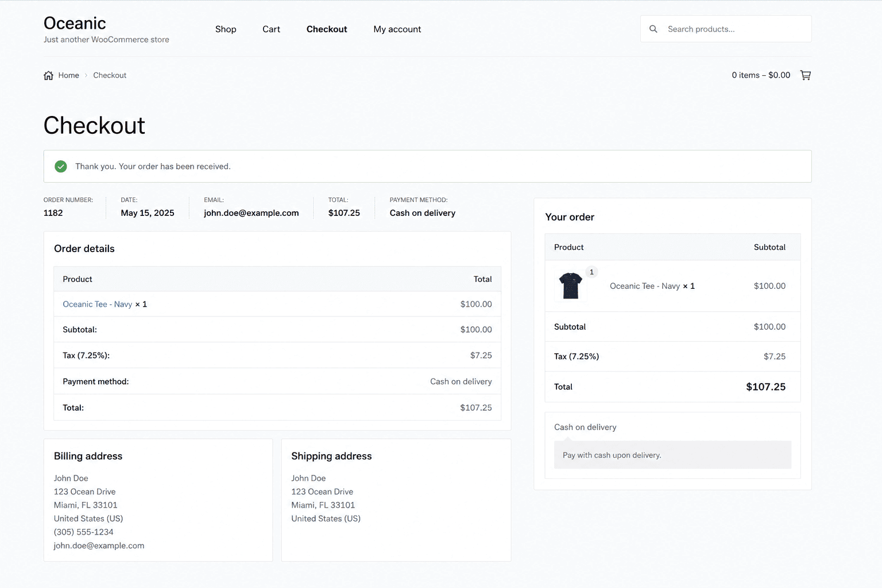The image size is (882, 588).
Task: Click the Thank you order received message
Action: (153, 167)
